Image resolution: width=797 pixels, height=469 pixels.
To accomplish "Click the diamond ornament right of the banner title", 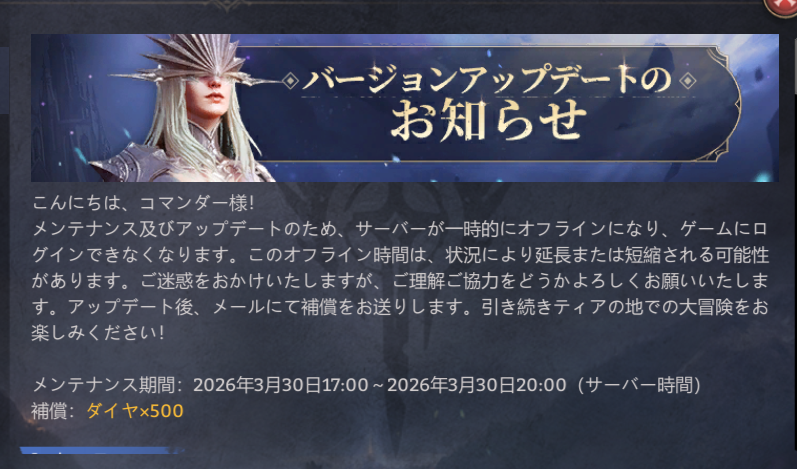I will click(688, 81).
